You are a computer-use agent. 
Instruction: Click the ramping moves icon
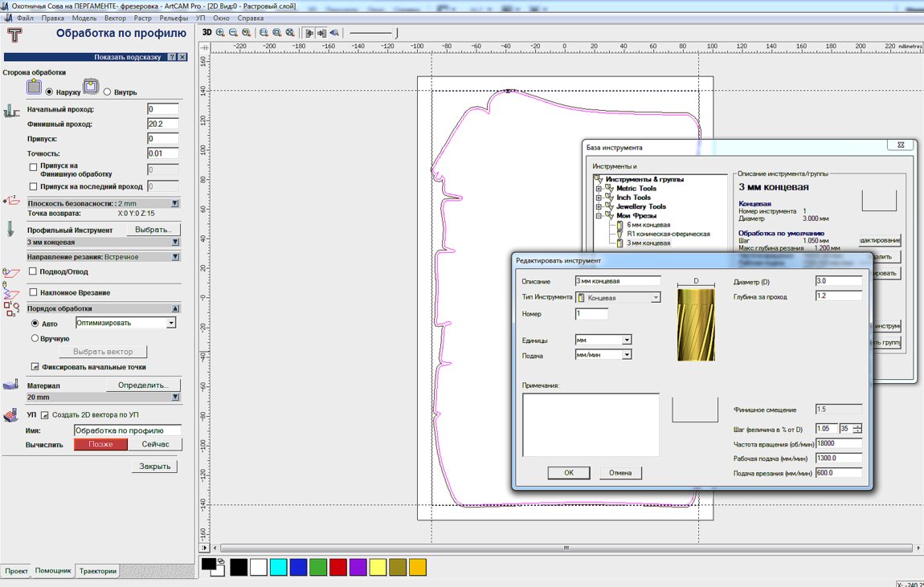(x=11, y=290)
